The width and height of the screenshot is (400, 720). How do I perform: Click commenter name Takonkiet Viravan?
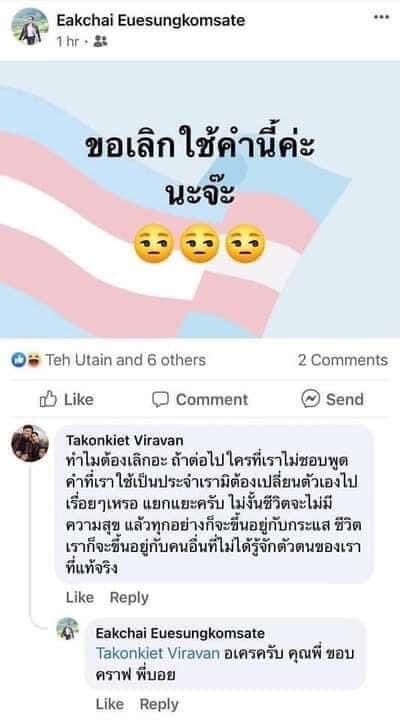click(124, 440)
